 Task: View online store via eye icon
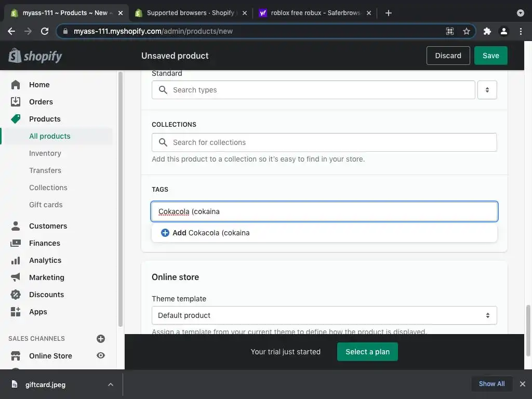click(x=101, y=355)
